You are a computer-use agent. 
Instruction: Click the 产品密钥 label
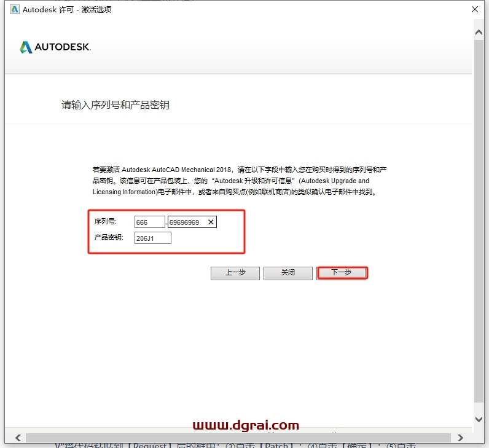click(109, 237)
